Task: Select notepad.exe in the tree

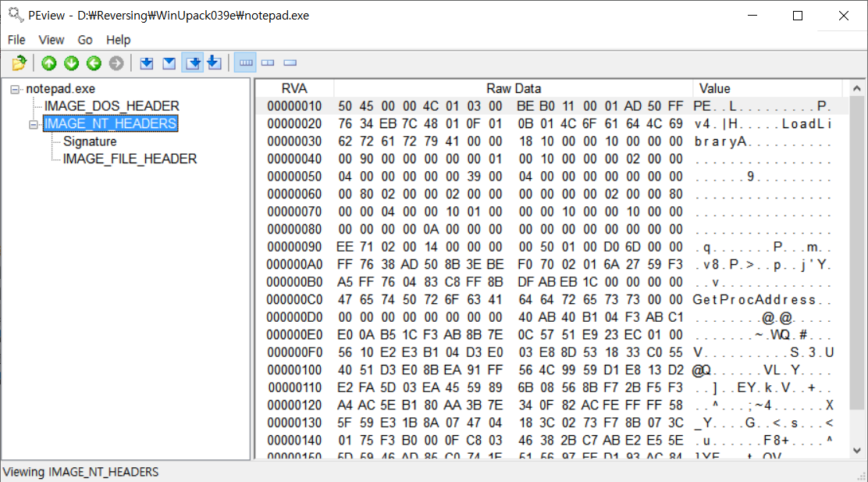Action: click(60, 88)
